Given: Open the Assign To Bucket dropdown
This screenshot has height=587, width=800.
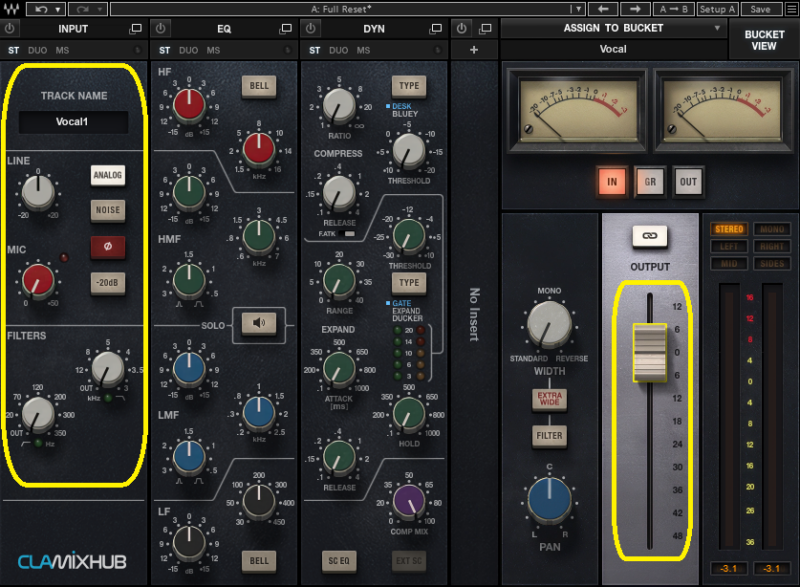Looking at the screenshot, I should tap(613, 28).
